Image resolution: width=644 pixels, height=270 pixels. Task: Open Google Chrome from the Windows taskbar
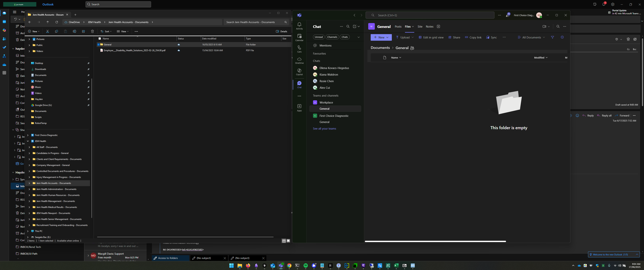pyautogui.click(x=289, y=265)
